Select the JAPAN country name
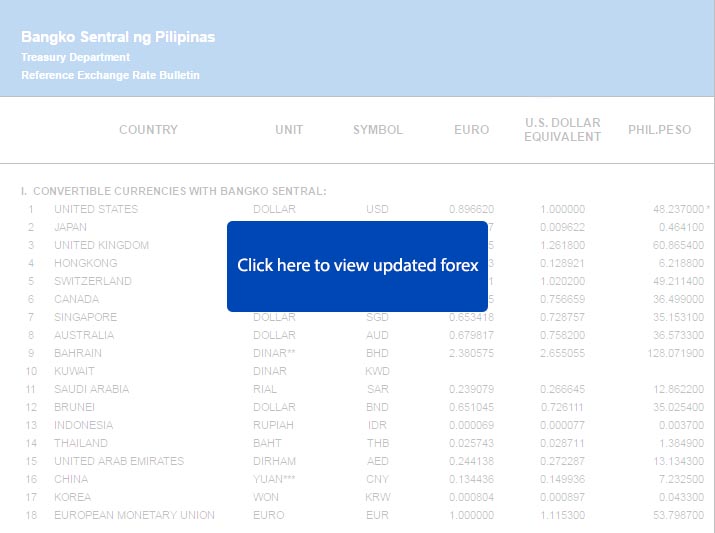Image resolution: width=715 pixels, height=533 pixels. [x=70, y=227]
